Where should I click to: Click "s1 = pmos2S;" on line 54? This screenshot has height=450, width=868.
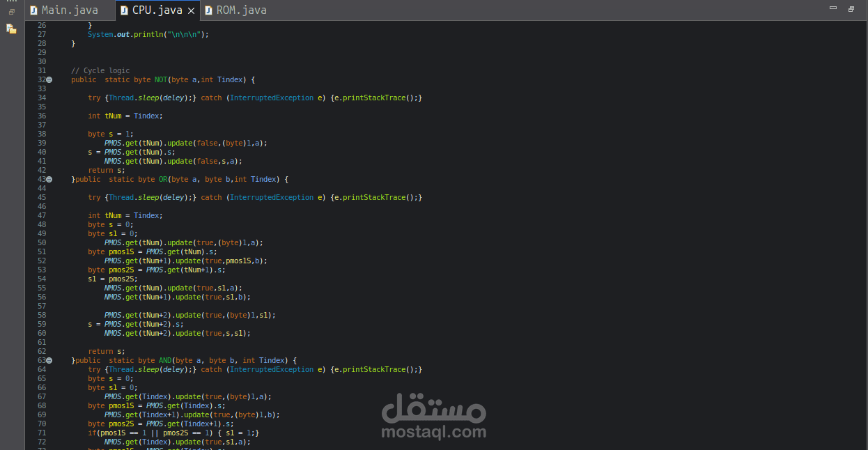(x=113, y=279)
